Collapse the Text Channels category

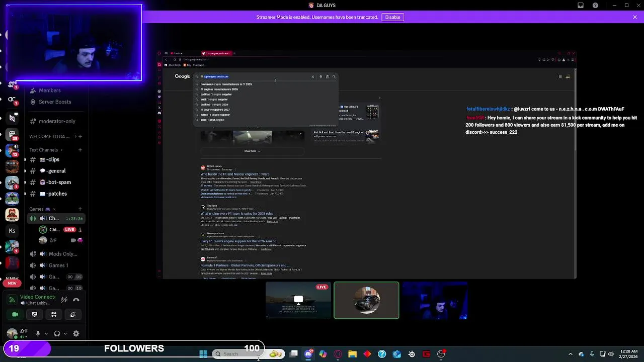point(46,150)
